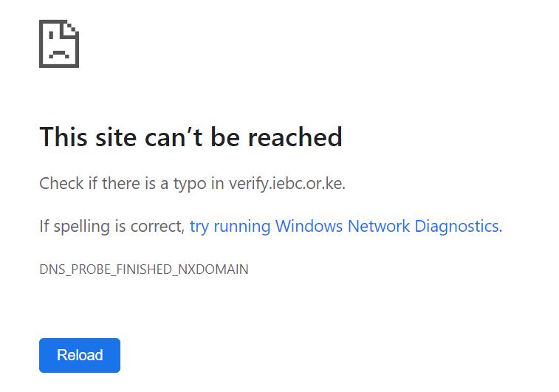Click the sad page error icon

click(x=59, y=44)
